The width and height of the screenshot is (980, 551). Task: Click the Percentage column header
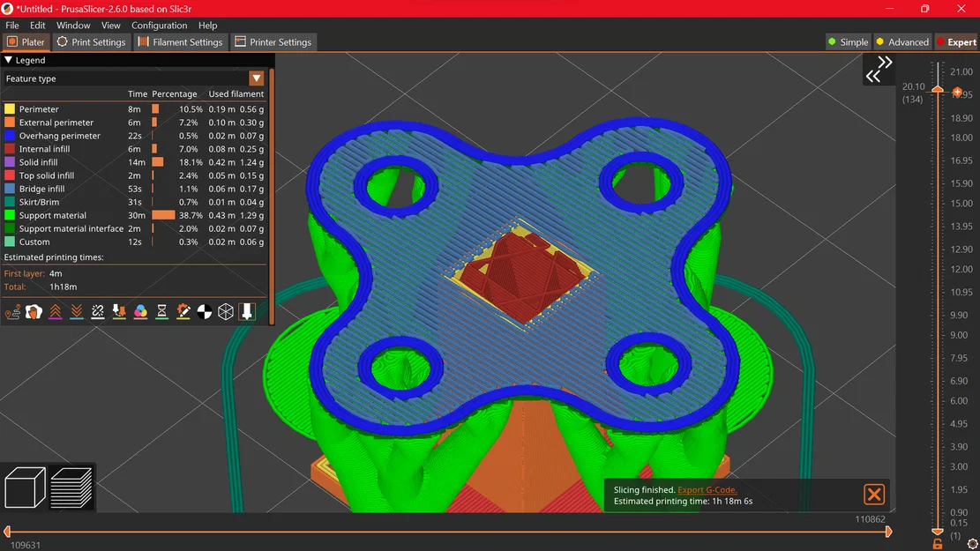(175, 93)
